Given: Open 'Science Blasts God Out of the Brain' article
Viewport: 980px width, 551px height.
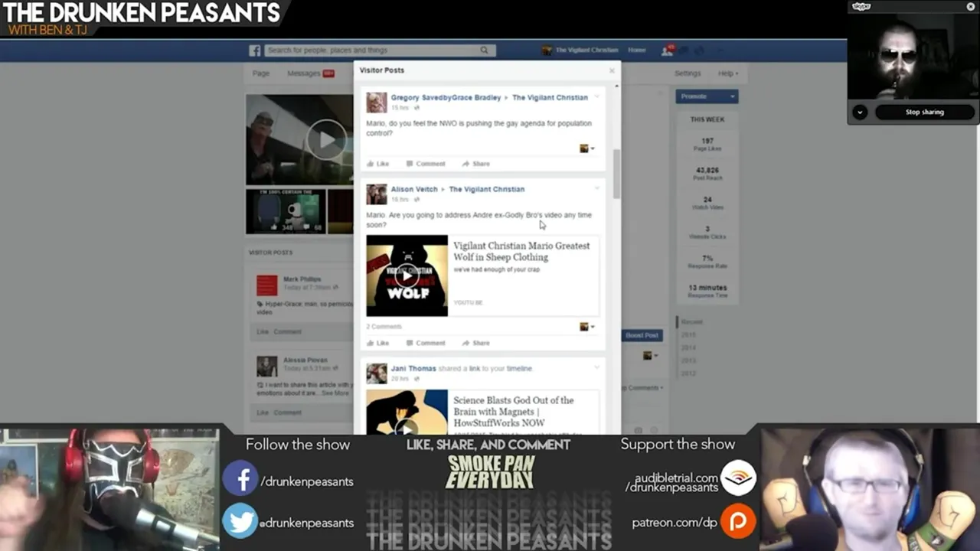Looking at the screenshot, I should (x=513, y=412).
